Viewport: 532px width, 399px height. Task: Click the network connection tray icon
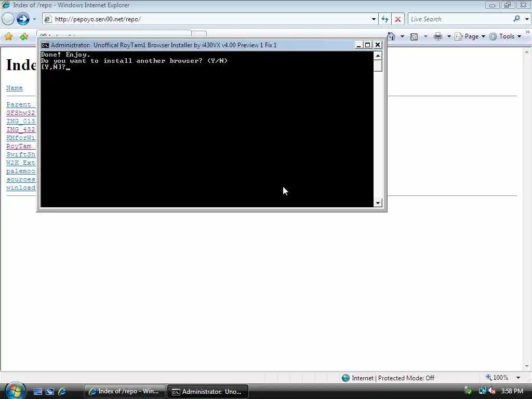[482, 391]
